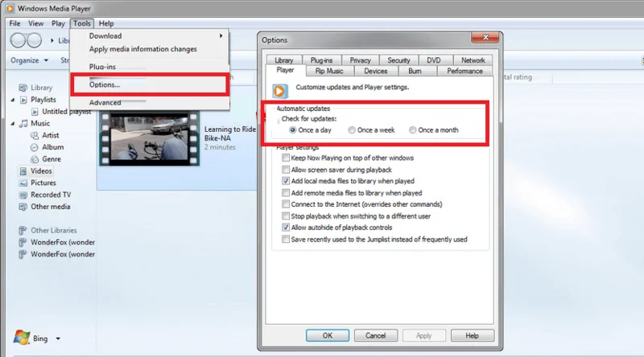The width and height of the screenshot is (644, 357).
Task: Collapse the Playlists tree node
Action: tap(12, 100)
